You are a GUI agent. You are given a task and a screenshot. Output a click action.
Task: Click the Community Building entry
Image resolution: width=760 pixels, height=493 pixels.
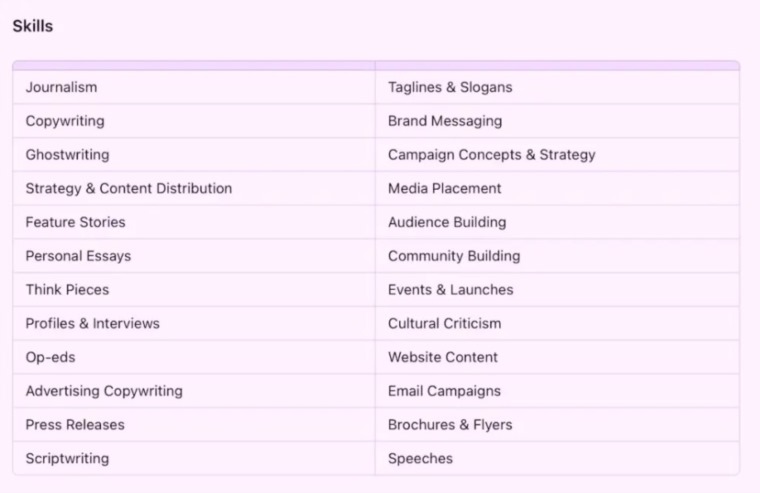(557, 255)
